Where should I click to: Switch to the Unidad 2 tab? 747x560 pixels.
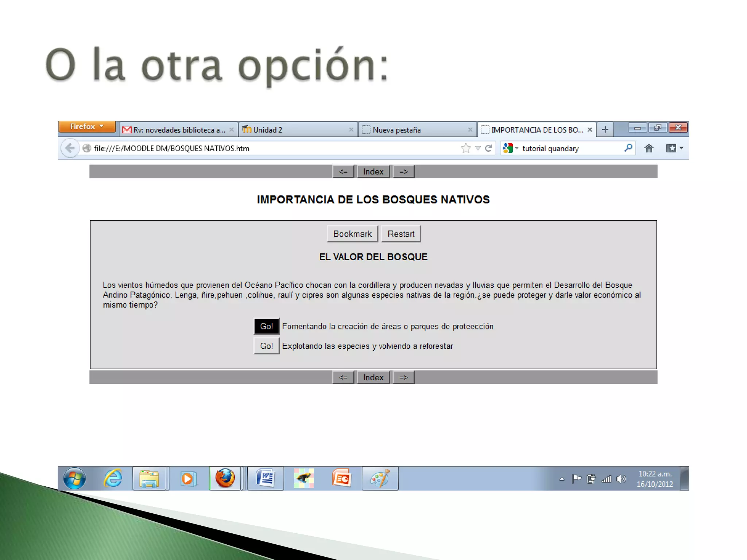tap(298, 130)
